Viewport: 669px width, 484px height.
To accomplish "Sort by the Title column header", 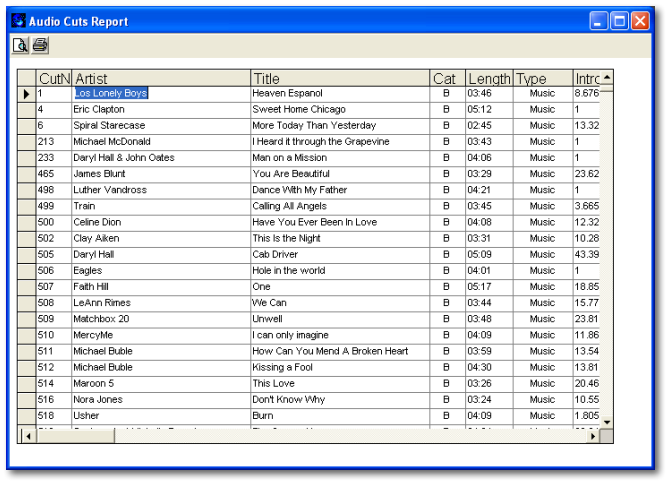I will tap(340, 79).
